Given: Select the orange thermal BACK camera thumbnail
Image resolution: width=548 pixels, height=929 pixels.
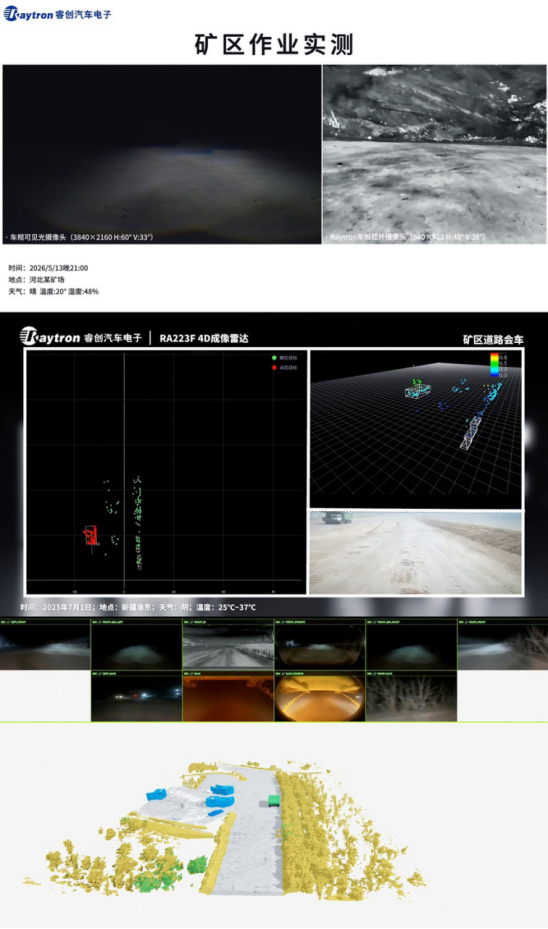Looking at the screenshot, I should pyautogui.click(x=228, y=696).
